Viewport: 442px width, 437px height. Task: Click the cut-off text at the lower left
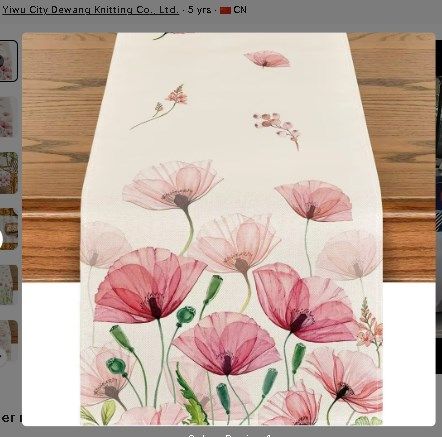click(x=10, y=417)
